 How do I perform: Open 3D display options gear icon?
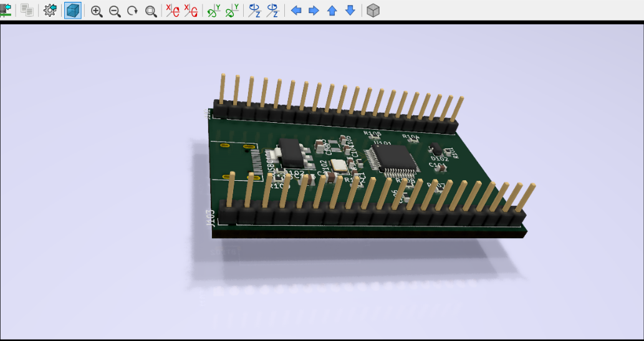[x=50, y=11]
